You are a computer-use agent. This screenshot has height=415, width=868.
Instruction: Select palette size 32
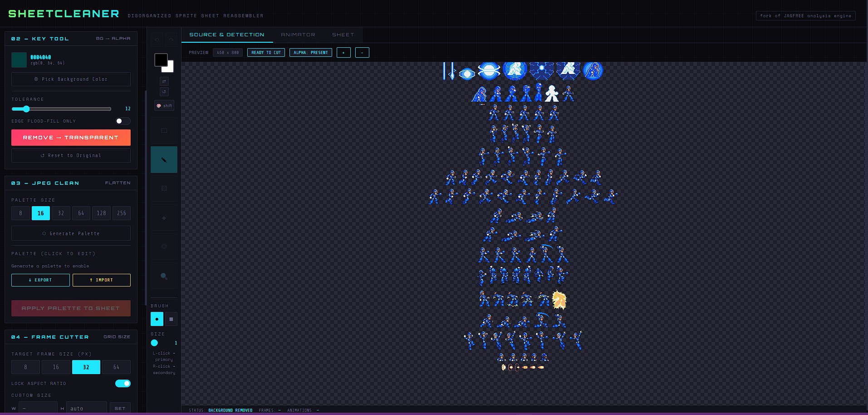coord(61,213)
